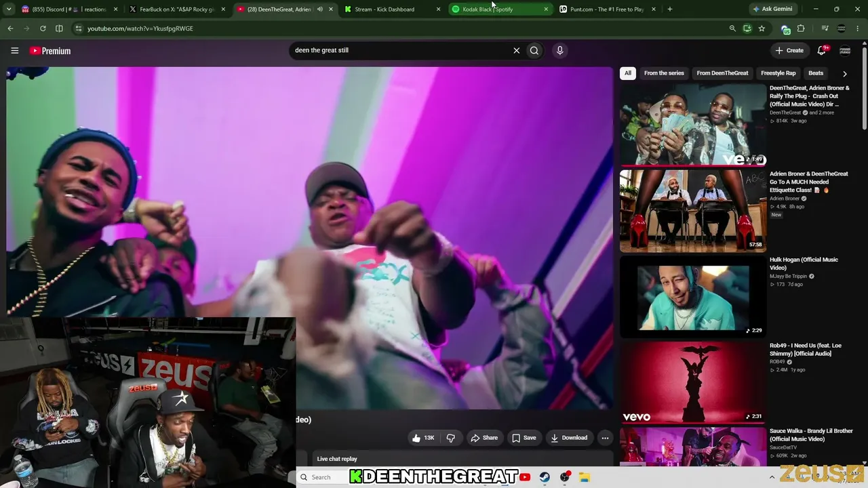The width and height of the screenshot is (868, 488).
Task: Dislike the video with thumbs down
Action: click(450, 438)
